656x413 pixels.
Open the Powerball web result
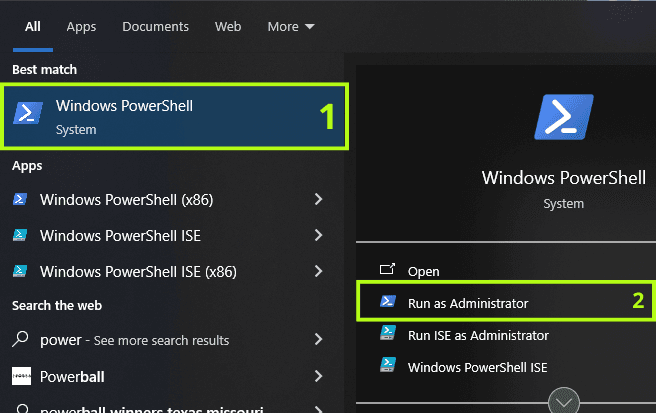click(x=72, y=377)
